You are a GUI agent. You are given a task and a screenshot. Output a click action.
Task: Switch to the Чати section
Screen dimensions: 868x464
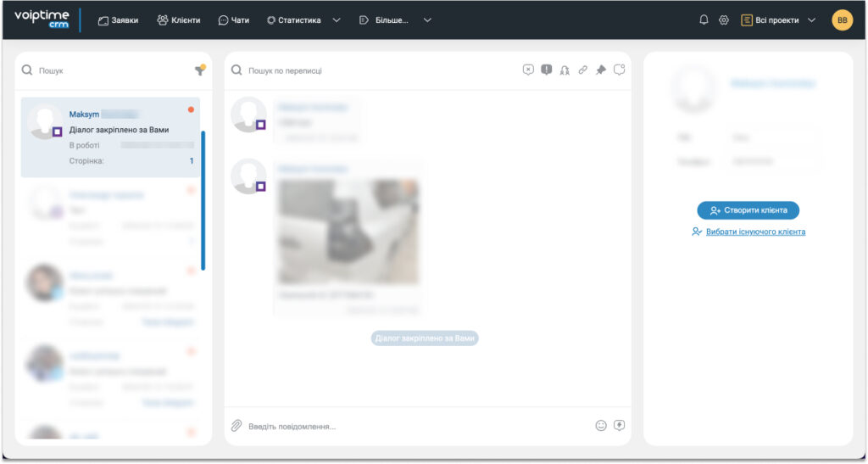(x=234, y=20)
